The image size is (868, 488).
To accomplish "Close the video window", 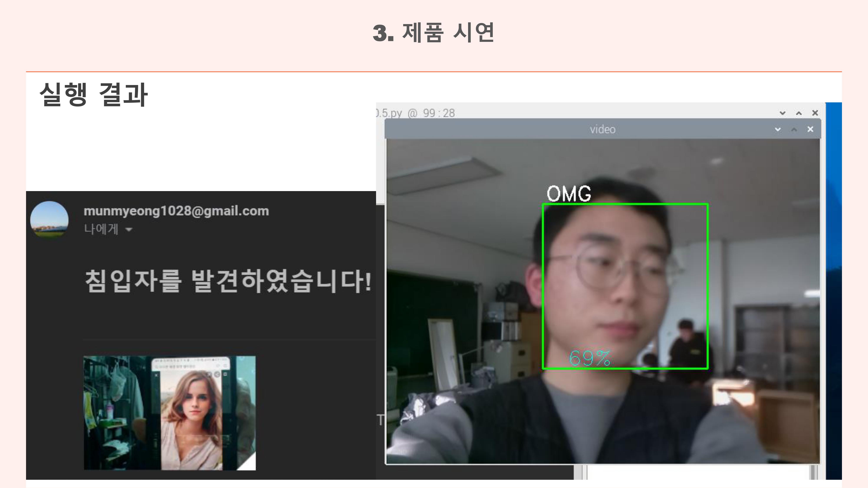I will coord(811,129).
